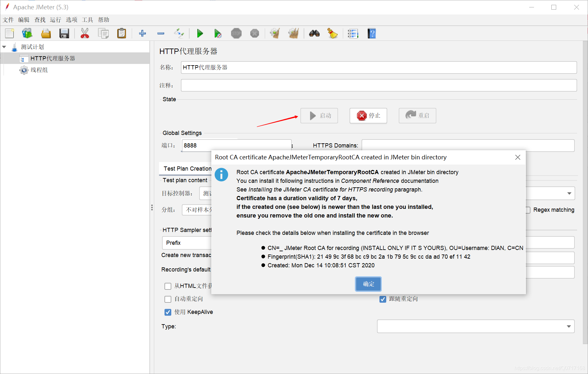This screenshot has width=588, height=374.
Task: Click the 注释 comment field
Action: [379, 85]
